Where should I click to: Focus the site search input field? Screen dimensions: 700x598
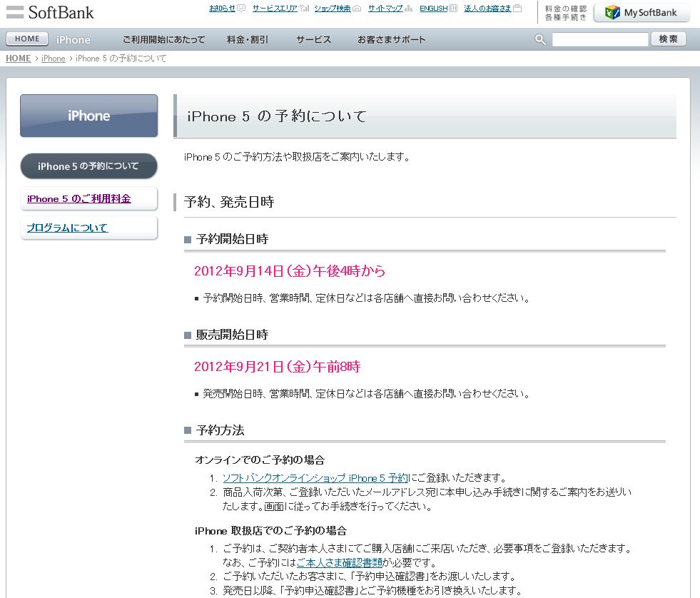(600, 39)
